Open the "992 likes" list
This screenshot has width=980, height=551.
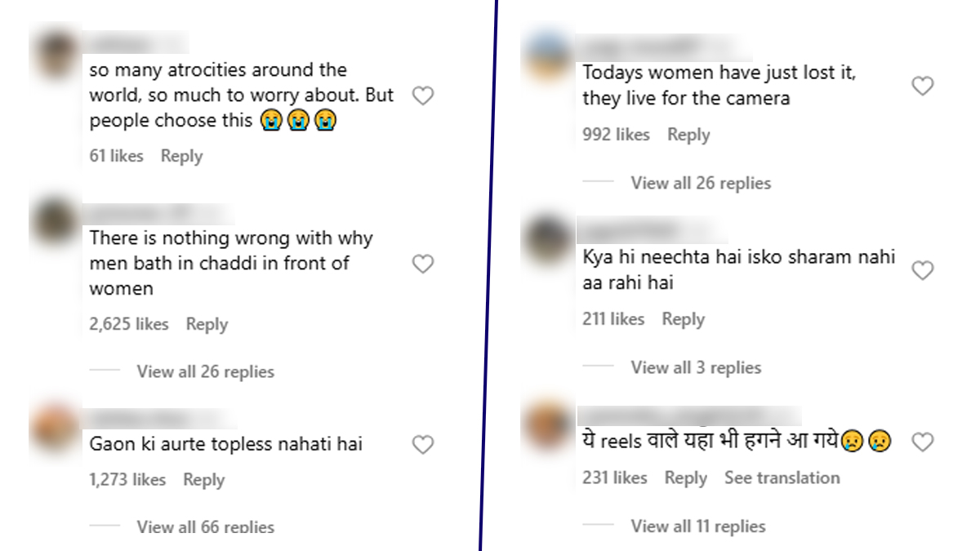616,135
